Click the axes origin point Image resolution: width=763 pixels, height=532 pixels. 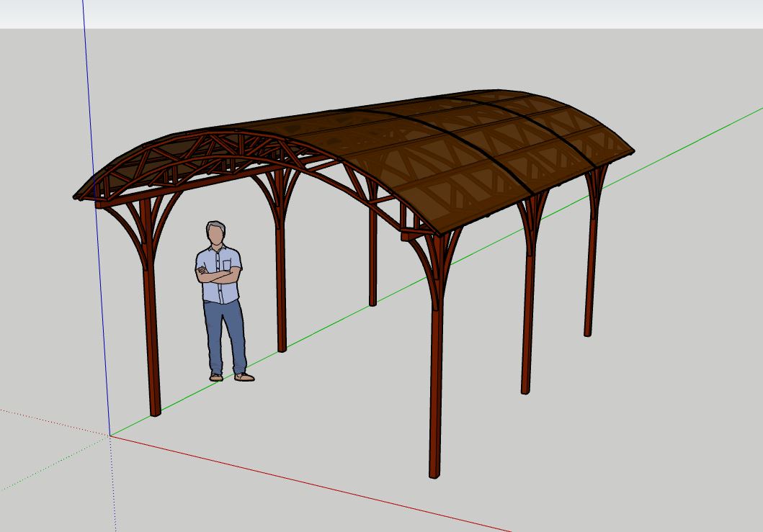110,436
